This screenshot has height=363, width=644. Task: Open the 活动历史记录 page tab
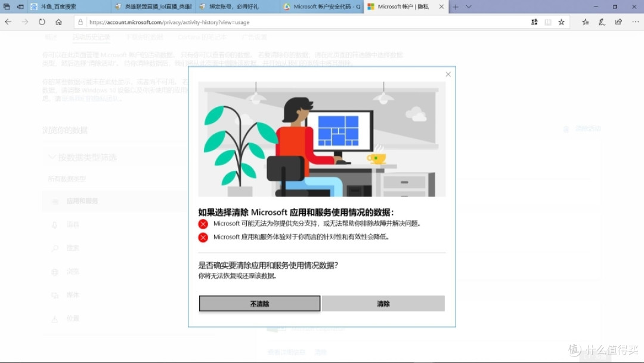(x=91, y=37)
